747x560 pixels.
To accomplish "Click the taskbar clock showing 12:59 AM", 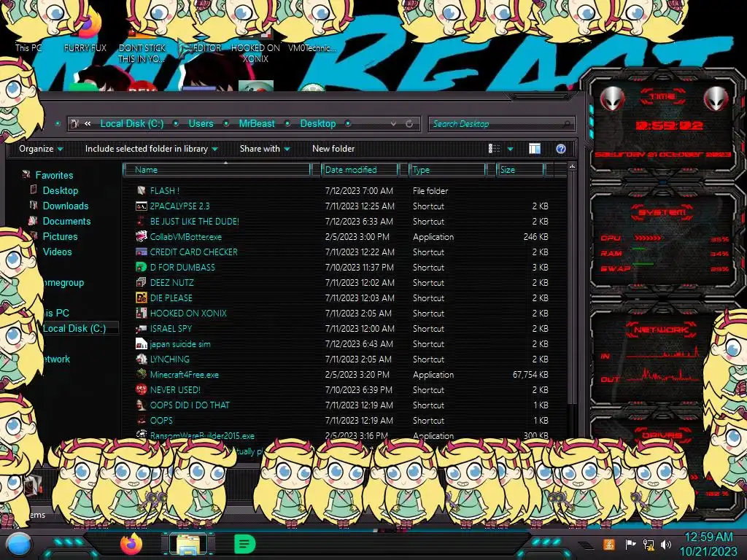I will 709,537.
